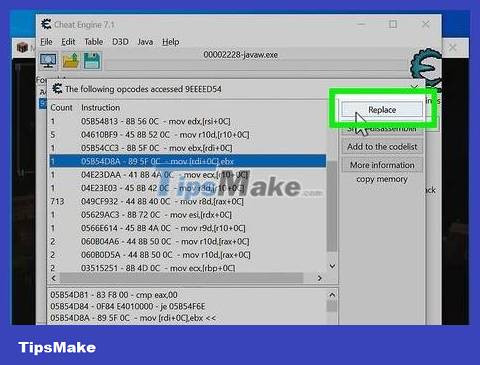Click the open folder toolbar icon

71,61
